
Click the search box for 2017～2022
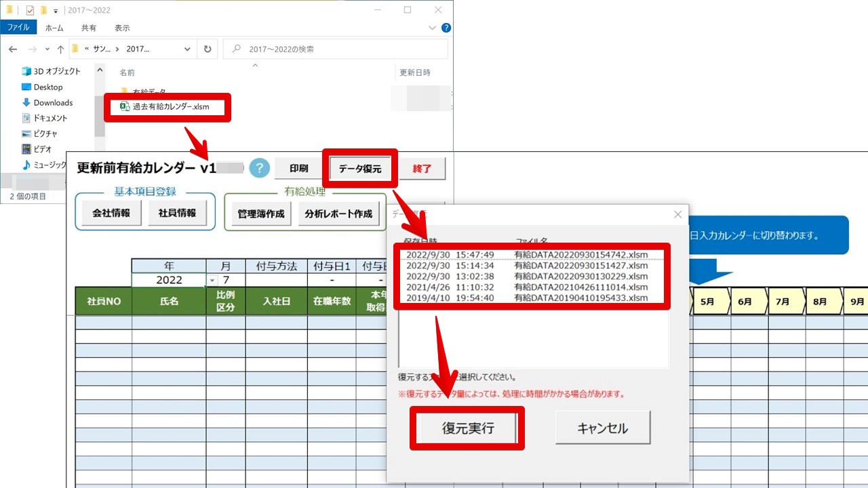click(x=336, y=49)
